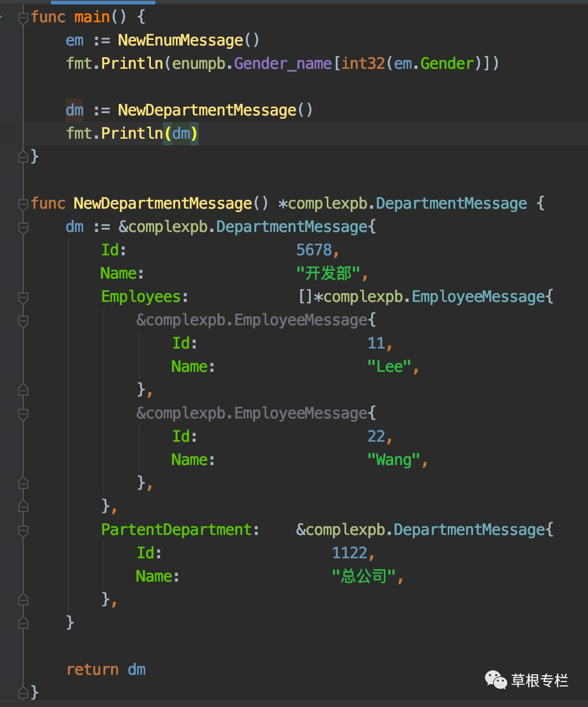Click the value 5678
Image resolution: width=588 pixels, height=707 pixels.
pyautogui.click(x=314, y=250)
